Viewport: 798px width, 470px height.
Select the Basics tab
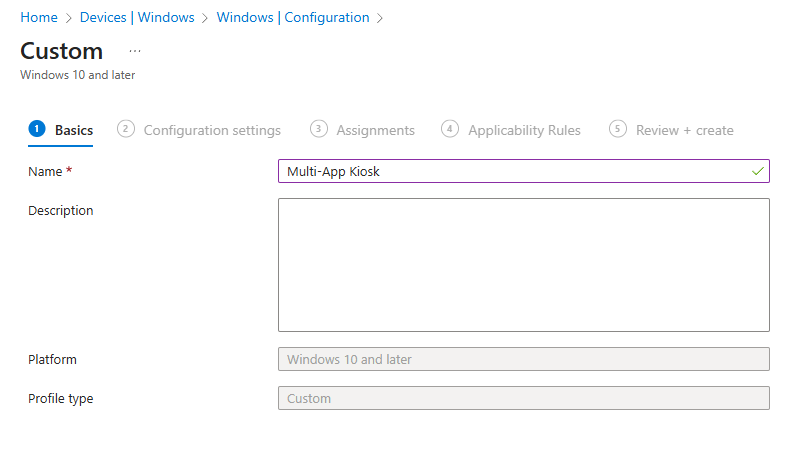[61, 130]
